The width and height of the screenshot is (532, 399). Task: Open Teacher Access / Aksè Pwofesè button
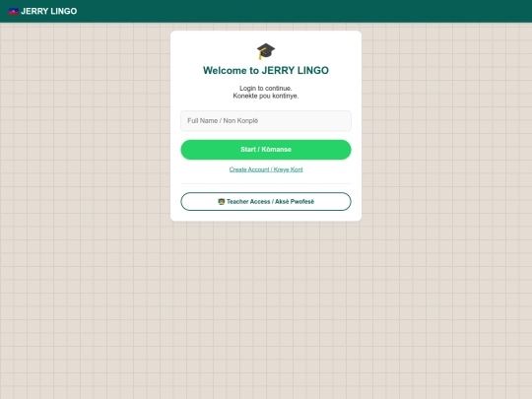pos(266,202)
